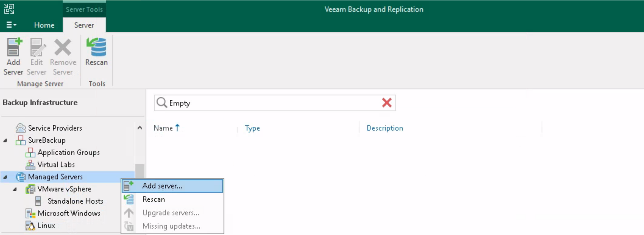Click the Upgrade servers arrow icon
The width and height of the screenshot is (644, 235).
pyautogui.click(x=129, y=213)
